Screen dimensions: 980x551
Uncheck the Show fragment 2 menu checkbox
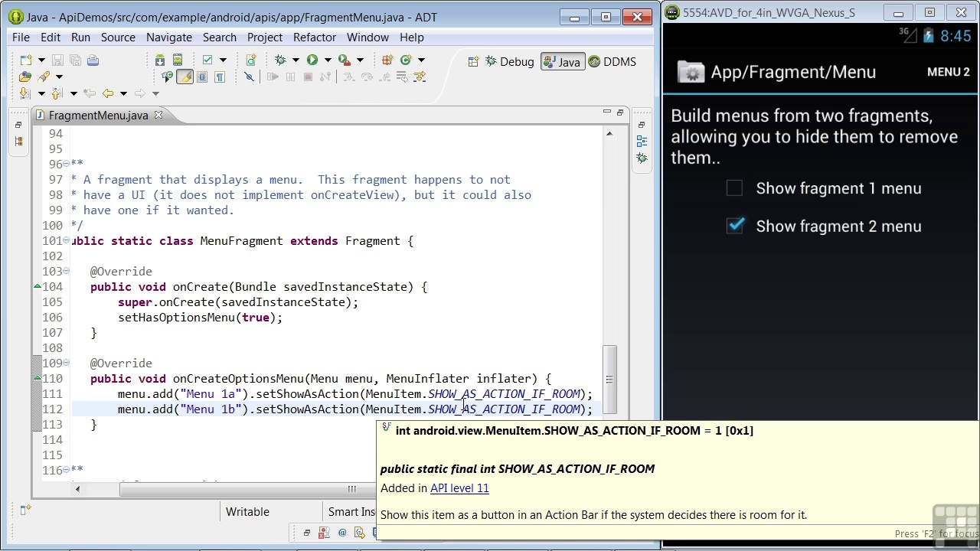pos(735,226)
